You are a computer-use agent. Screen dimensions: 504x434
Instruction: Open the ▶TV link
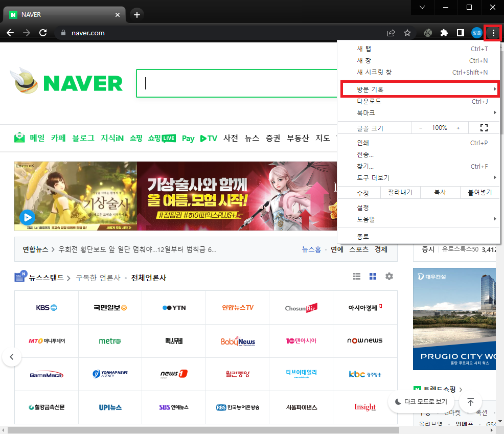tap(209, 138)
